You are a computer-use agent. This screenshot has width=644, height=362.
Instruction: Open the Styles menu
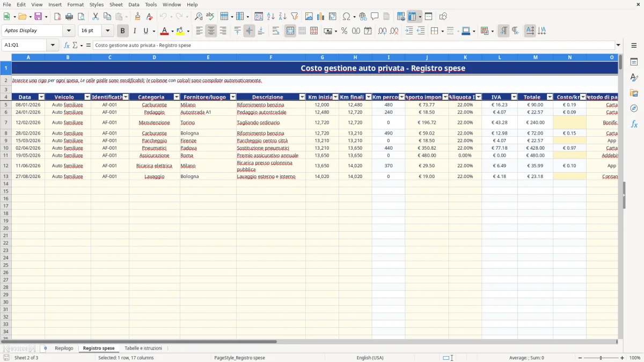click(x=97, y=4)
